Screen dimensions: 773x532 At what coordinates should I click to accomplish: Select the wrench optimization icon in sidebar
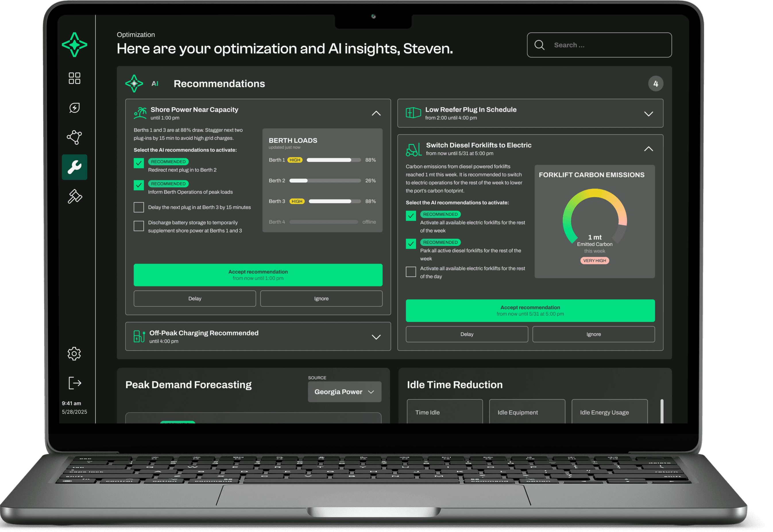(x=74, y=167)
